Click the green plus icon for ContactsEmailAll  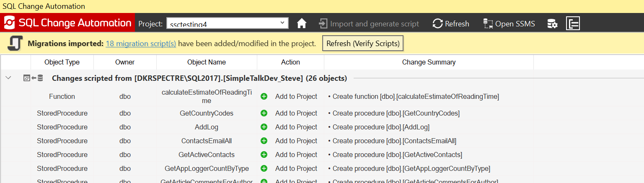pyautogui.click(x=264, y=141)
